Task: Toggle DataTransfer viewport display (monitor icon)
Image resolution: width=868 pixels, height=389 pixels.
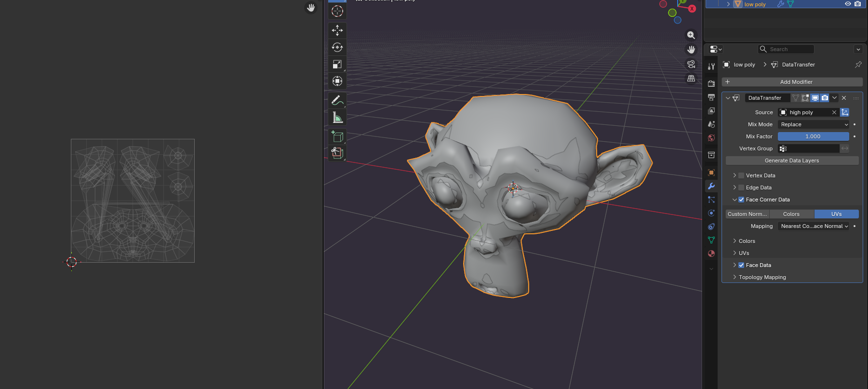Action: (815, 98)
